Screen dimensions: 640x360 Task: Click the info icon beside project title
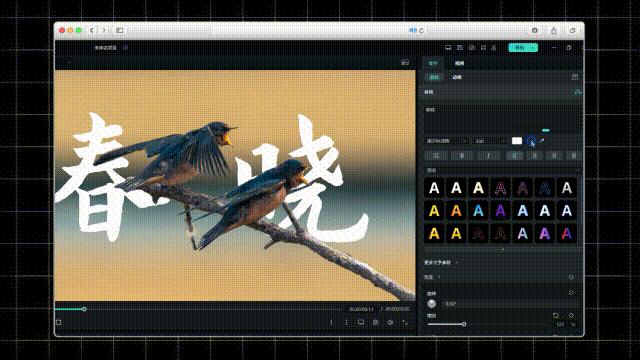click(x=125, y=47)
